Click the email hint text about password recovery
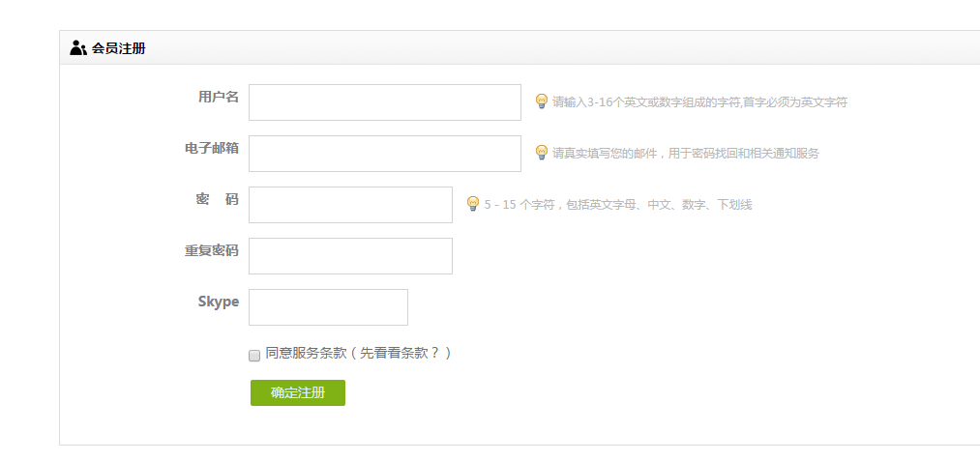The height and width of the screenshot is (461, 980). point(685,154)
